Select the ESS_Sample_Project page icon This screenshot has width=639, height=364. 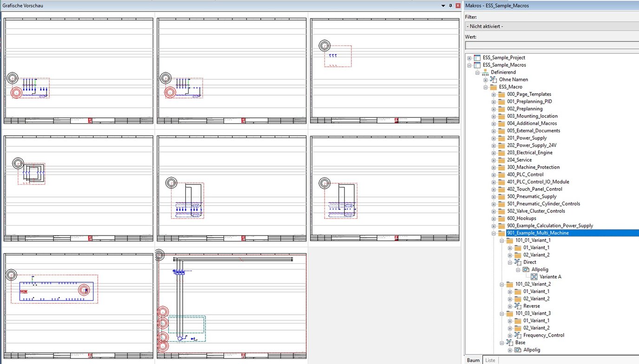coord(477,58)
